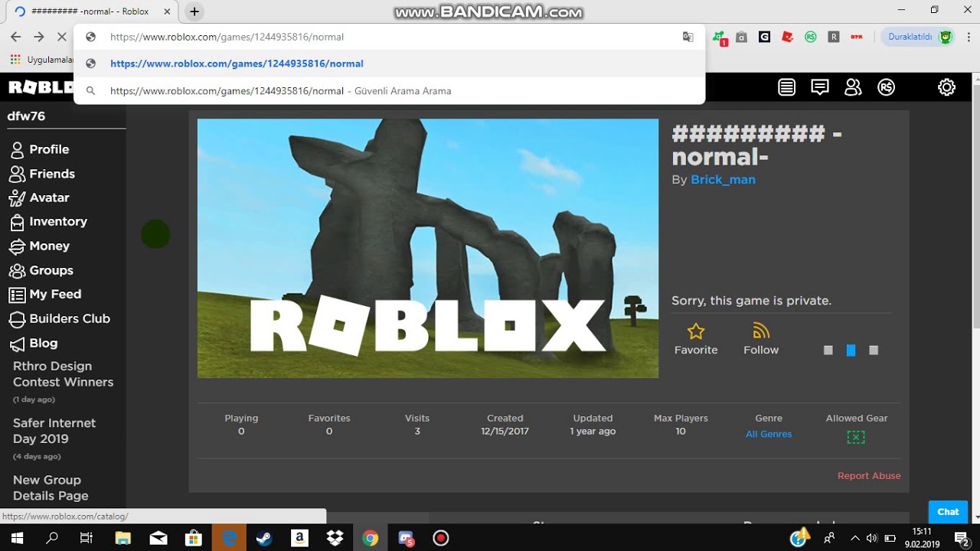Select the Güvenli Arama search suggestion

(x=389, y=90)
